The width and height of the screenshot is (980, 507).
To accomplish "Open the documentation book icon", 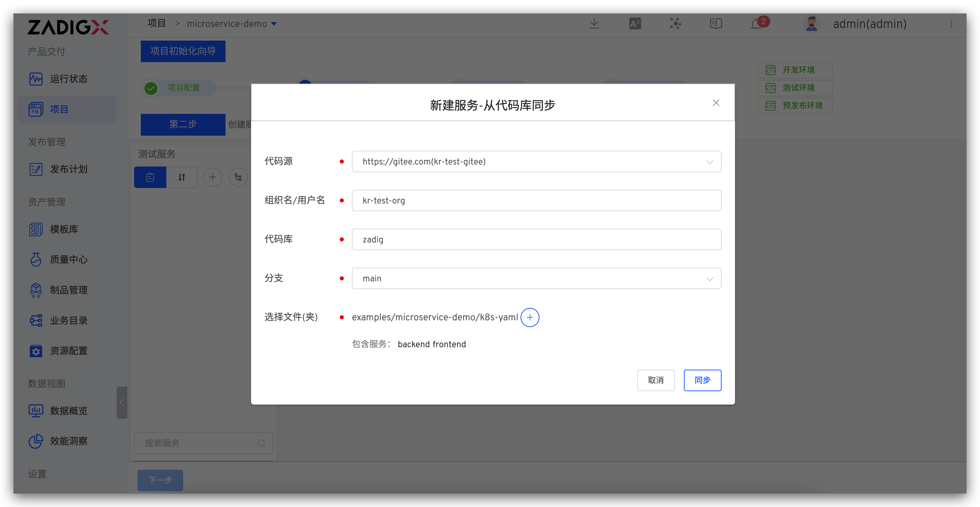I will click(716, 24).
